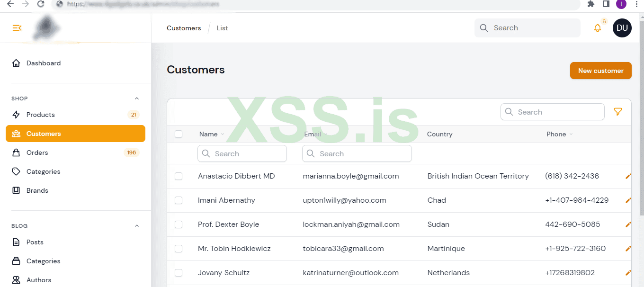Edit the Anastacio Dibbert MD row pencil icon

pos(628,176)
